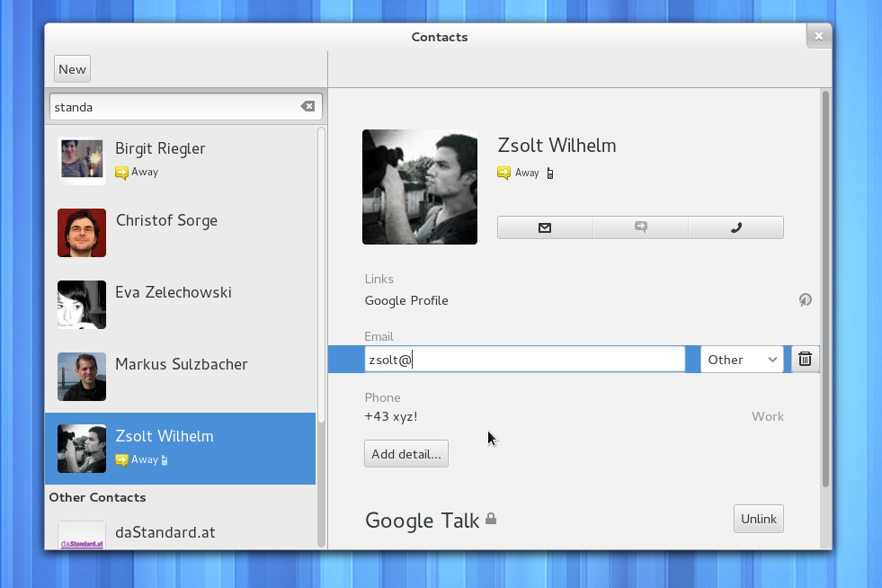This screenshot has width=882, height=588.
Task: Click the Google Talk section heading
Action: (422, 521)
